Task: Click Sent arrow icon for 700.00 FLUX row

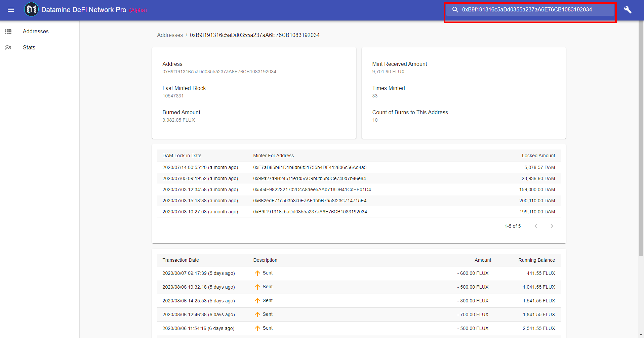Action: [x=257, y=314]
